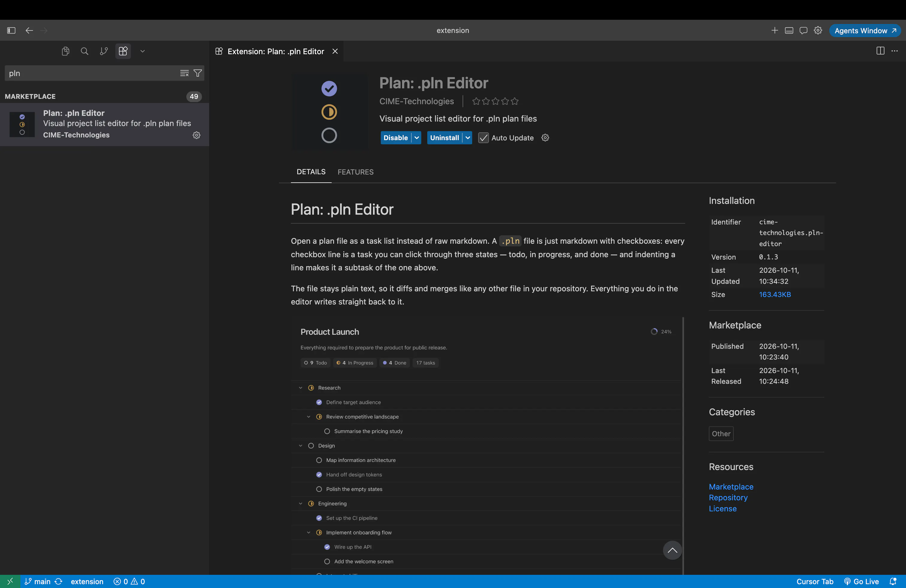Switch to the FEATURES tab
906x588 pixels.
coord(356,172)
